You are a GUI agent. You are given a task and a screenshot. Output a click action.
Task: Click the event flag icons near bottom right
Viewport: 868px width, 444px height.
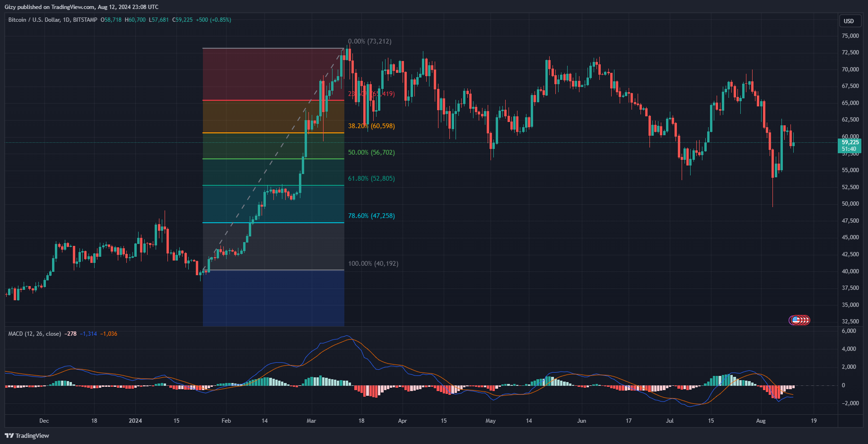coord(799,320)
